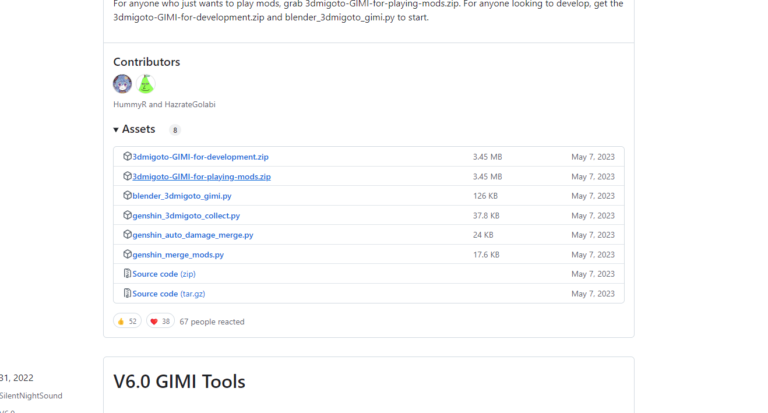This screenshot has height=413, width=768.
Task: Download Source code (tar.gz) archive
Action: pyautogui.click(x=168, y=294)
